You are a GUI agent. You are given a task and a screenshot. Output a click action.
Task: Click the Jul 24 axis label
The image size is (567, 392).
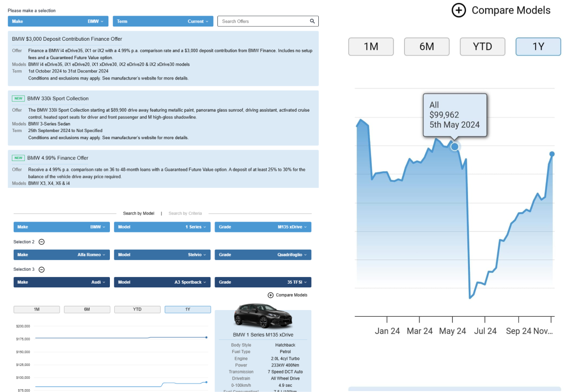coord(485,331)
